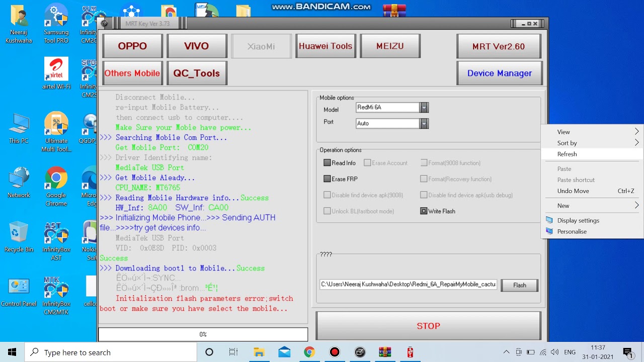Click the Flash browse button

519,285
